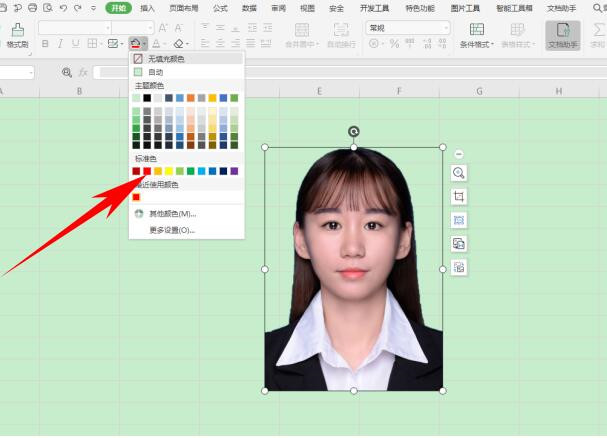Collapse the picture quick toolbar minus button

pyautogui.click(x=459, y=153)
